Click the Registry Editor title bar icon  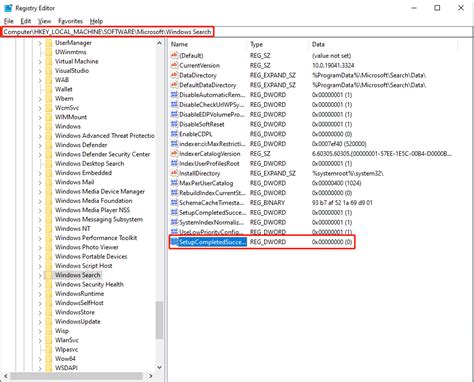(8, 8)
